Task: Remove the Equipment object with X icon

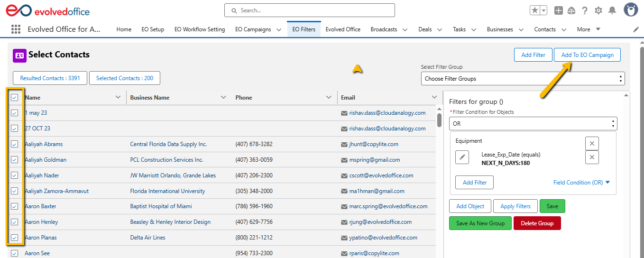Action: click(591, 143)
